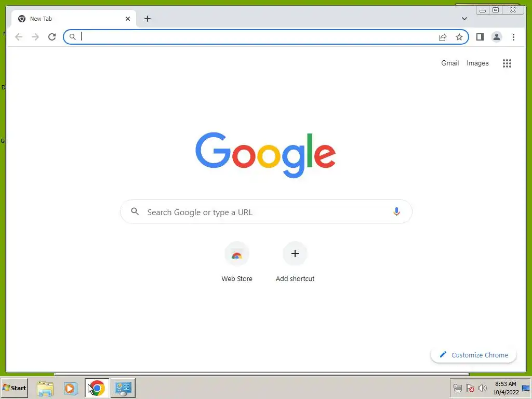The width and height of the screenshot is (532, 399).
Task: Close the New Tab tab
Action: pos(128,19)
